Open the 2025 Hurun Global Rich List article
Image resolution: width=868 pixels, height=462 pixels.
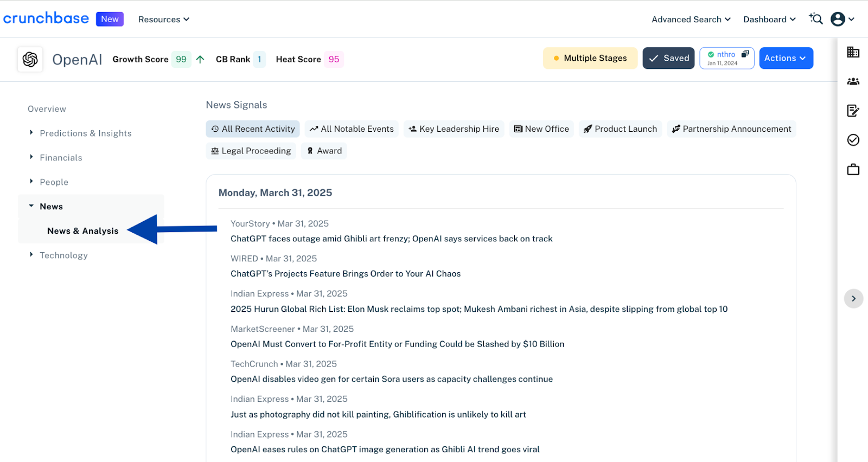click(x=479, y=309)
